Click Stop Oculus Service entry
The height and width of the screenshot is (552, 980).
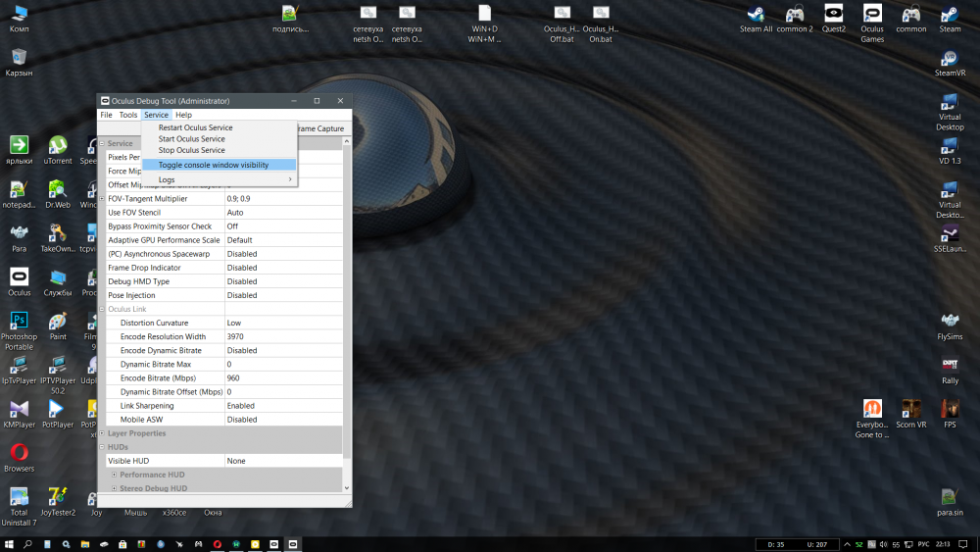click(x=192, y=150)
